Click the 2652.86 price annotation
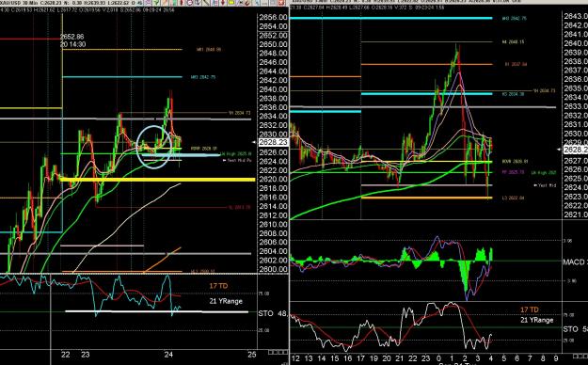Screen dimensions: 588x365 (72, 37)
